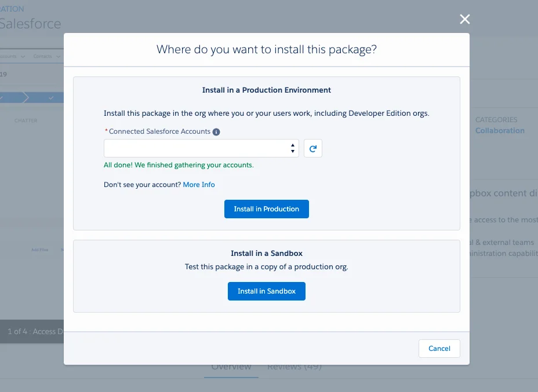Click the Collaboration category link
Viewport: 538px width, 392px height.
500,130
